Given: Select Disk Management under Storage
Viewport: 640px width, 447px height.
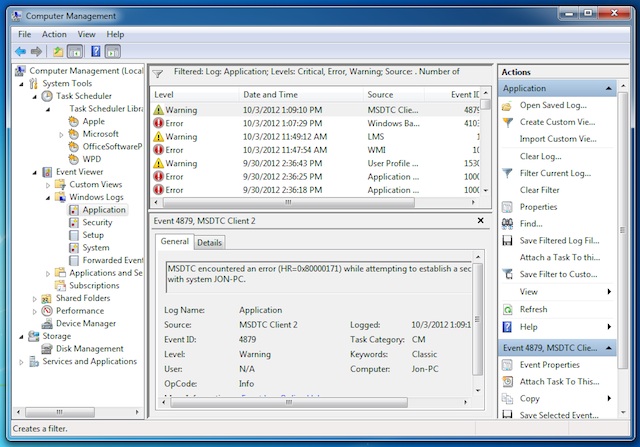Looking at the screenshot, I should (89, 349).
